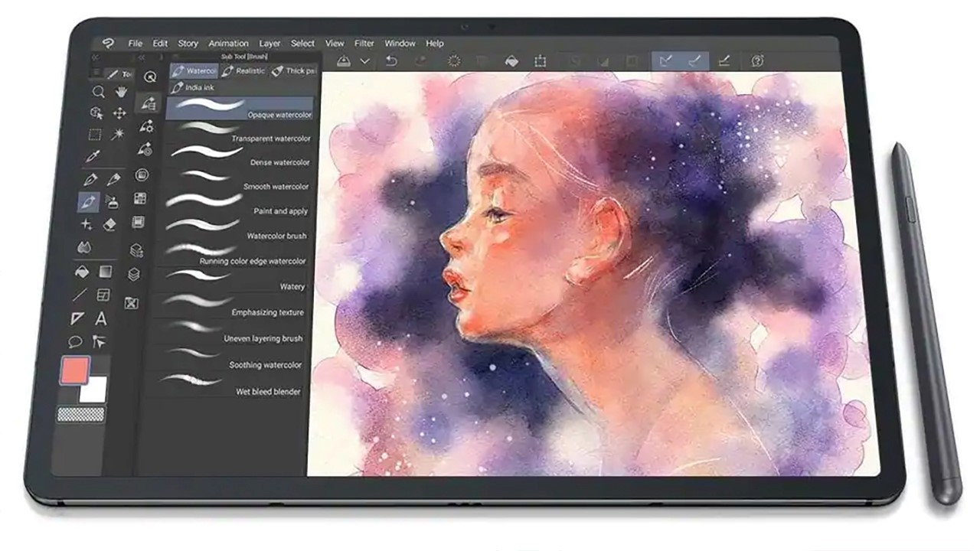
Task: Select the Hand move tool
Action: 120,92
